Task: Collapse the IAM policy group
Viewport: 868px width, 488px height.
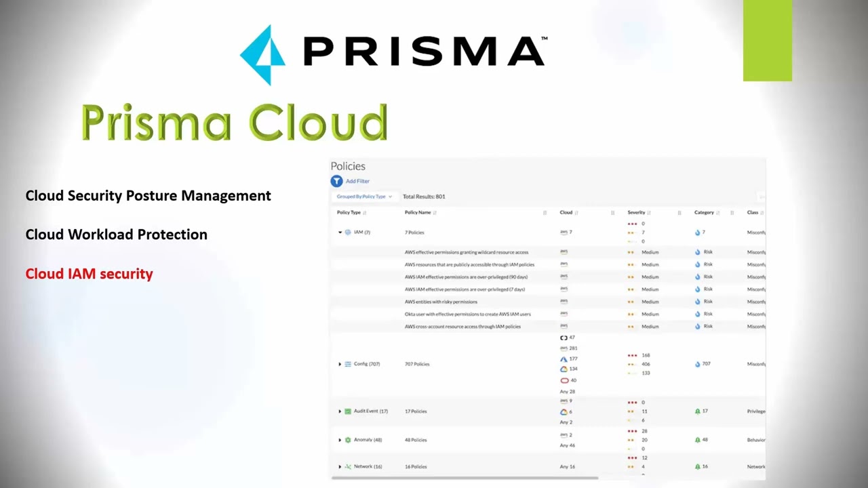Action: 340,232
